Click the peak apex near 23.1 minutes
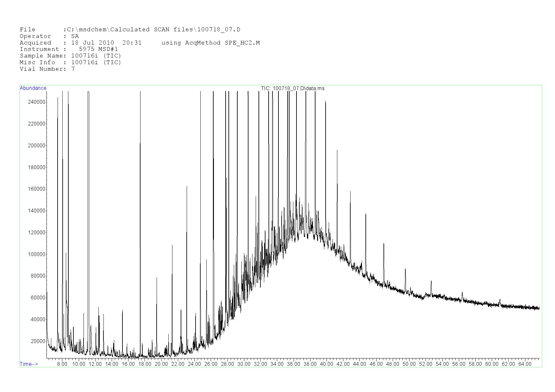The width and height of the screenshot is (555, 392). pos(187,187)
